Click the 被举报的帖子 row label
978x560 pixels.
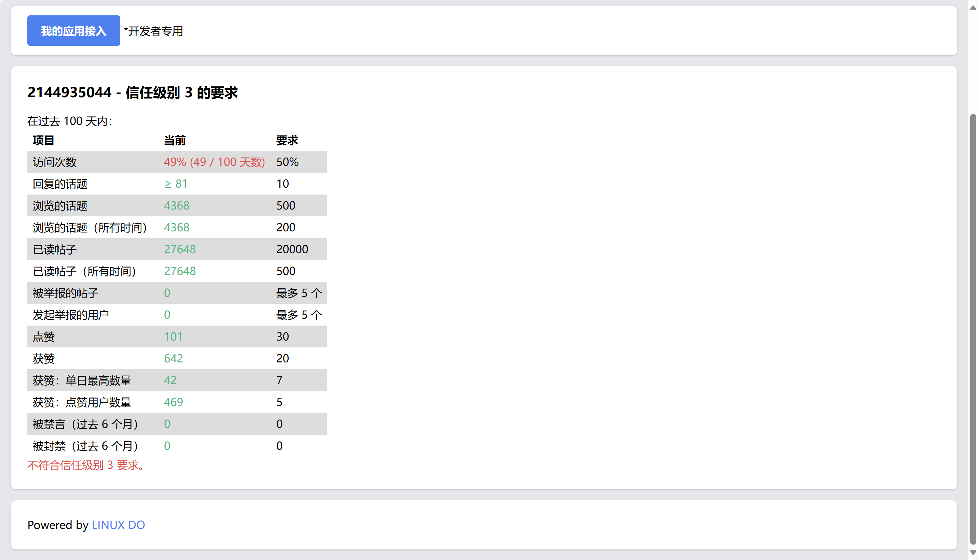click(x=66, y=293)
